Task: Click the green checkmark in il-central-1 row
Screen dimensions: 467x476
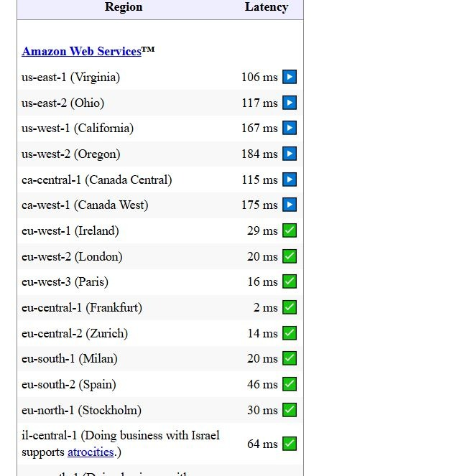Action: pyautogui.click(x=290, y=444)
